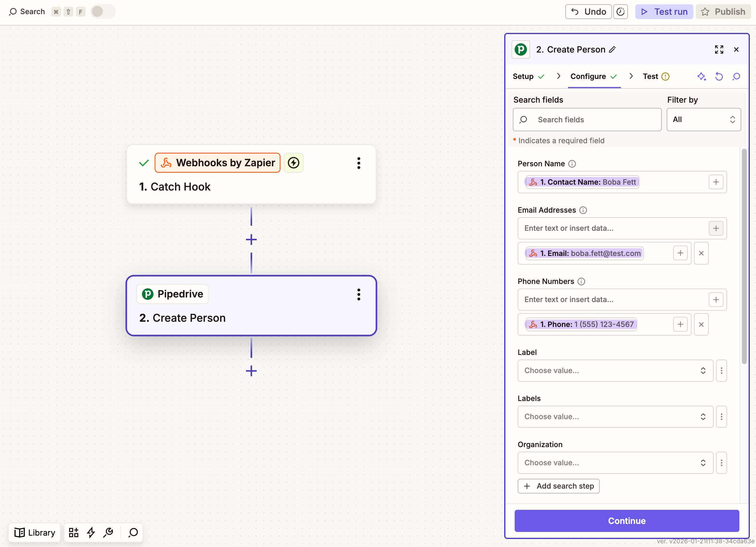
Task: Click the panel's vertical scrollbar
Action: tap(744, 257)
